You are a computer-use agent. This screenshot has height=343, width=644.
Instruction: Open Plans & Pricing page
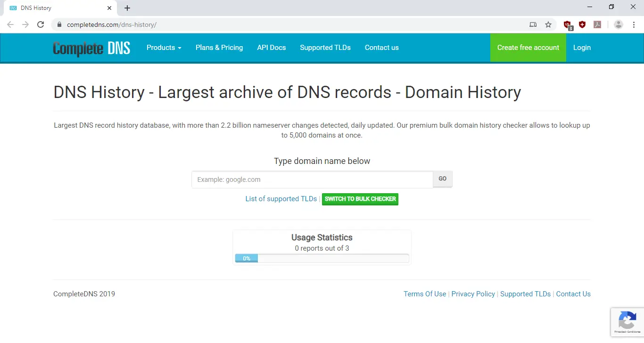pyautogui.click(x=219, y=48)
